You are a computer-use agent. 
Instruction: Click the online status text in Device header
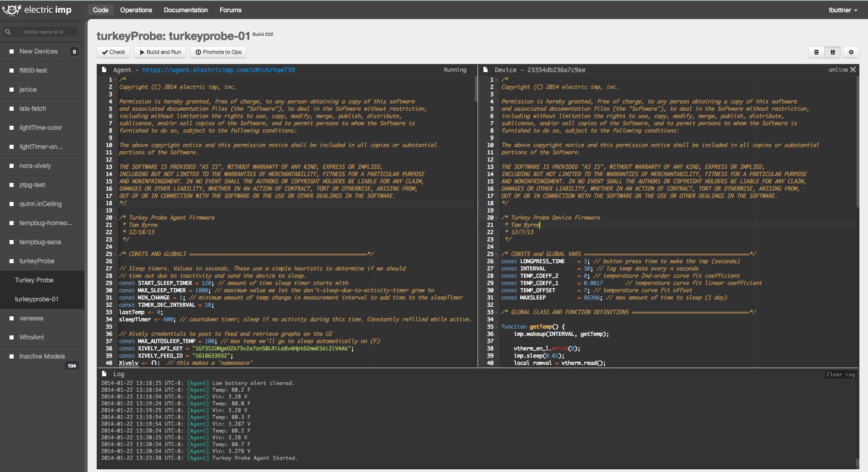pos(838,70)
